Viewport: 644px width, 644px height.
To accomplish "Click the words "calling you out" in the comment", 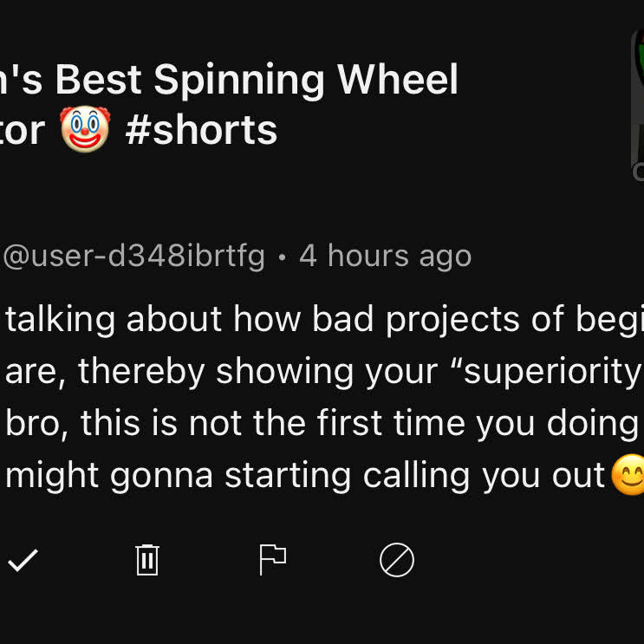I will [484, 476].
